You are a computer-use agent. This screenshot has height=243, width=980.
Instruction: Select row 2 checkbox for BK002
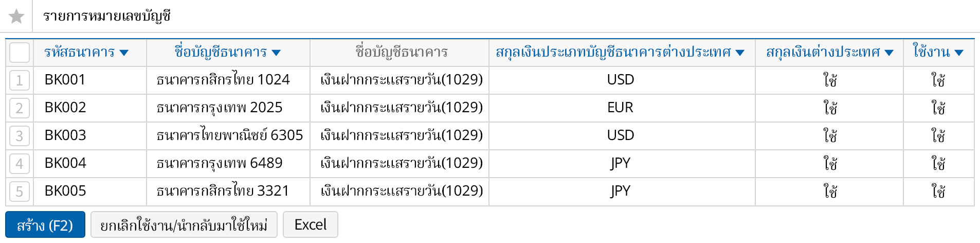20,108
